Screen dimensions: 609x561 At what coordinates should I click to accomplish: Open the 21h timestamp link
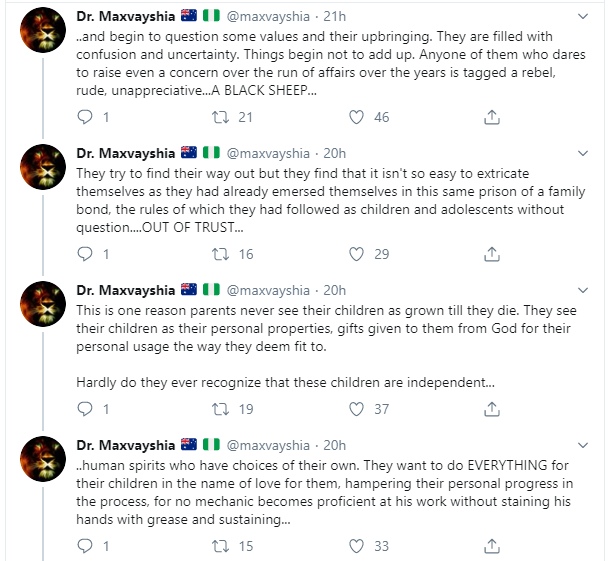pos(334,17)
